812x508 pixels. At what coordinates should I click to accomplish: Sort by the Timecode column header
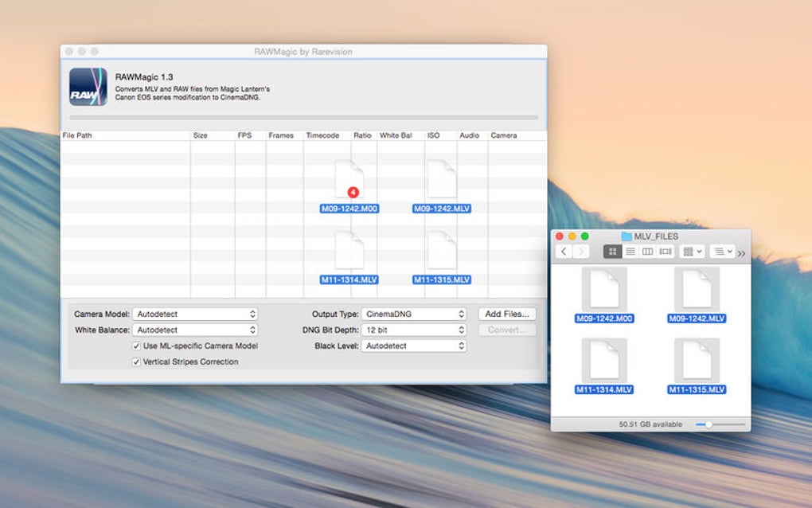click(322, 135)
